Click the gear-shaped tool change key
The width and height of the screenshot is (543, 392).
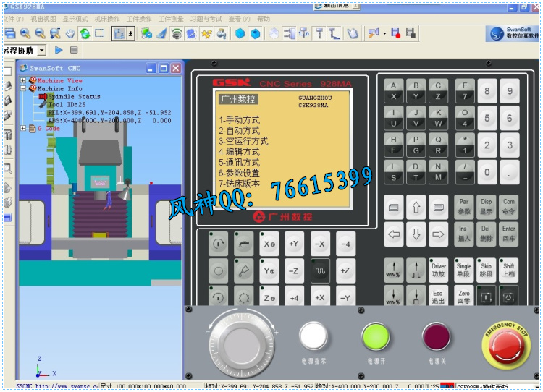point(244,297)
